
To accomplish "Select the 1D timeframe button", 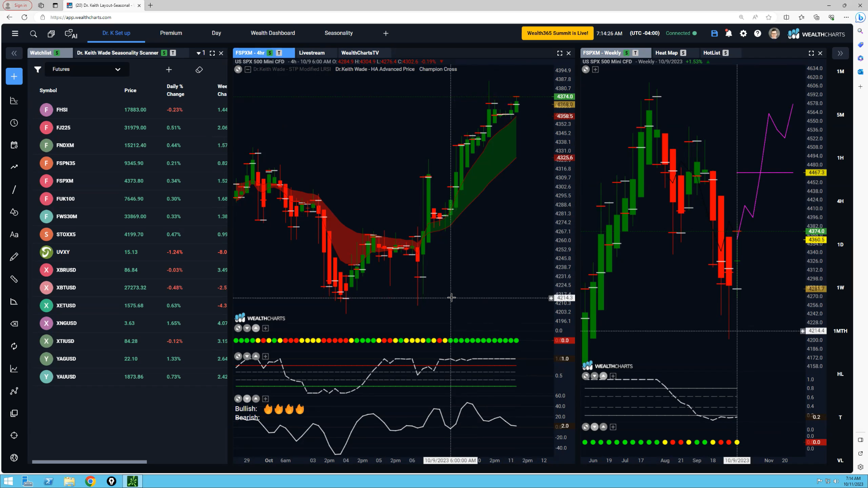I will tap(840, 244).
